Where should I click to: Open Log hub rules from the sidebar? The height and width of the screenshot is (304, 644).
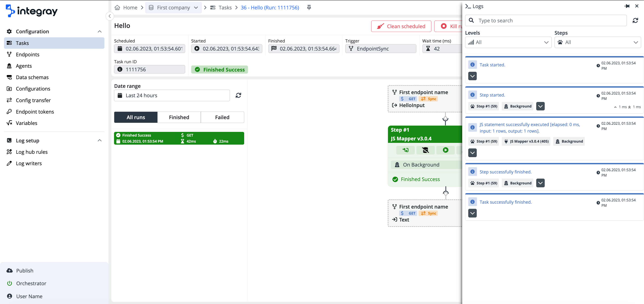pyautogui.click(x=32, y=152)
